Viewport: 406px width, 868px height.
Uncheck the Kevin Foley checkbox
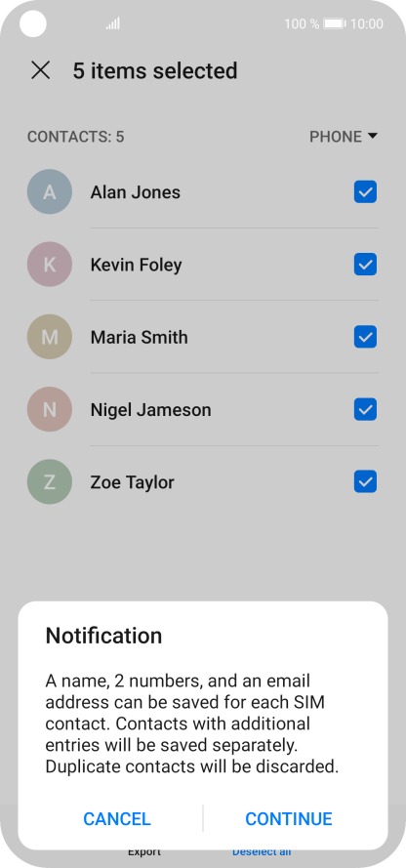[x=365, y=265]
